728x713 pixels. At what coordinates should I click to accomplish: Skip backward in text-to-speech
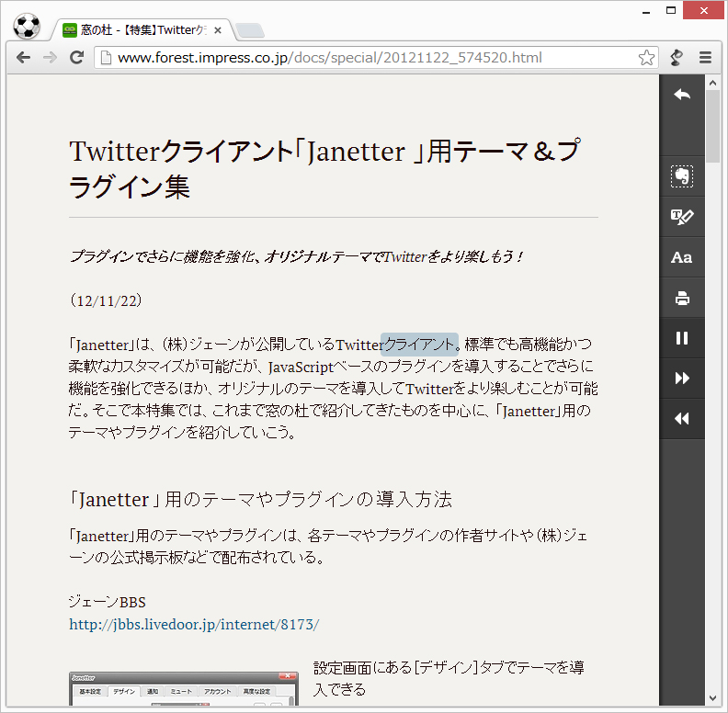click(681, 419)
